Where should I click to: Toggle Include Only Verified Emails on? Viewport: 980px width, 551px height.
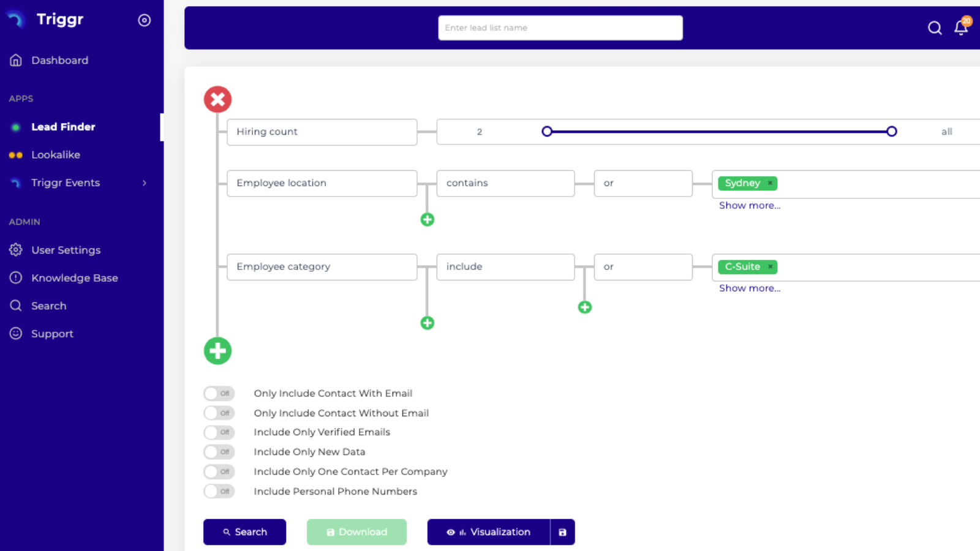pyautogui.click(x=219, y=432)
